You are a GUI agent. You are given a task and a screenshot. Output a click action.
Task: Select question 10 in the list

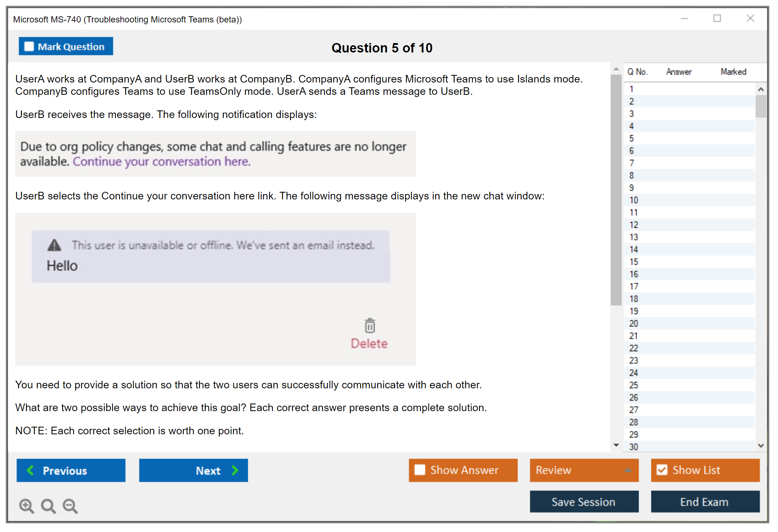(634, 200)
